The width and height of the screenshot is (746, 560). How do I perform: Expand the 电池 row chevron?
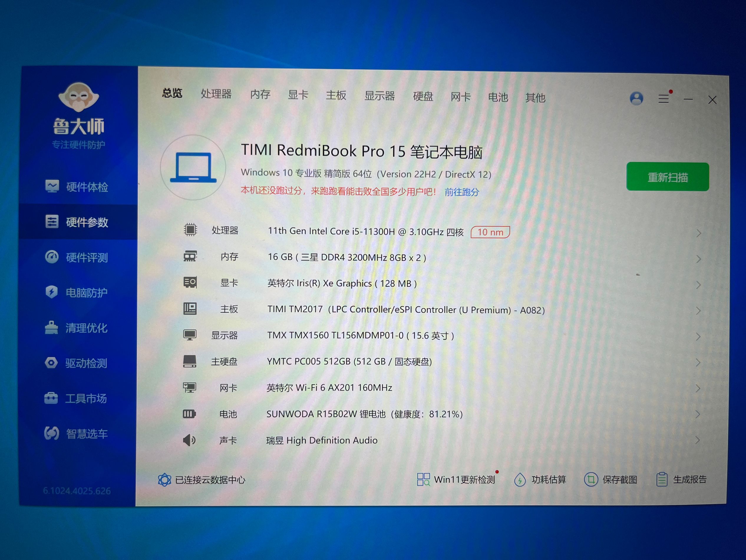(x=698, y=414)
